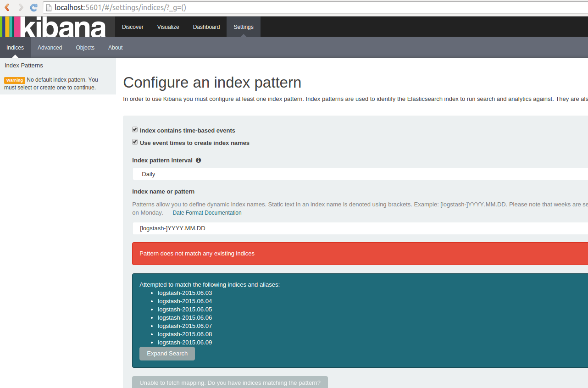The image size is (588, 388).
Task: Toggle 'Index contains time-based events' checkbox
Action: coord(135,130)
